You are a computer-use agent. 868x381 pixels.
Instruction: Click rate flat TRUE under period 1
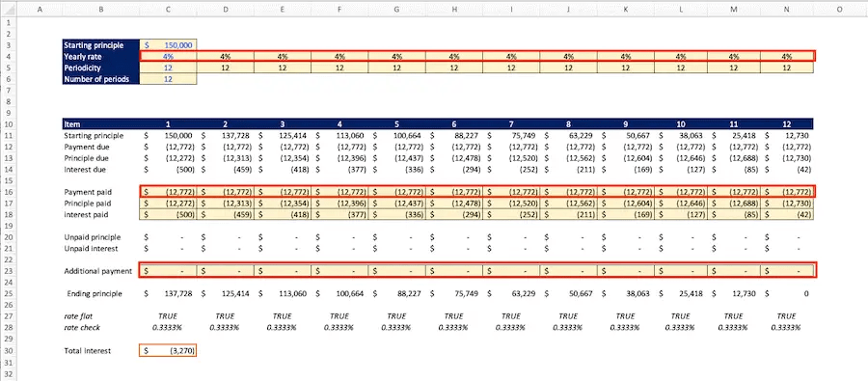[168, 316]
